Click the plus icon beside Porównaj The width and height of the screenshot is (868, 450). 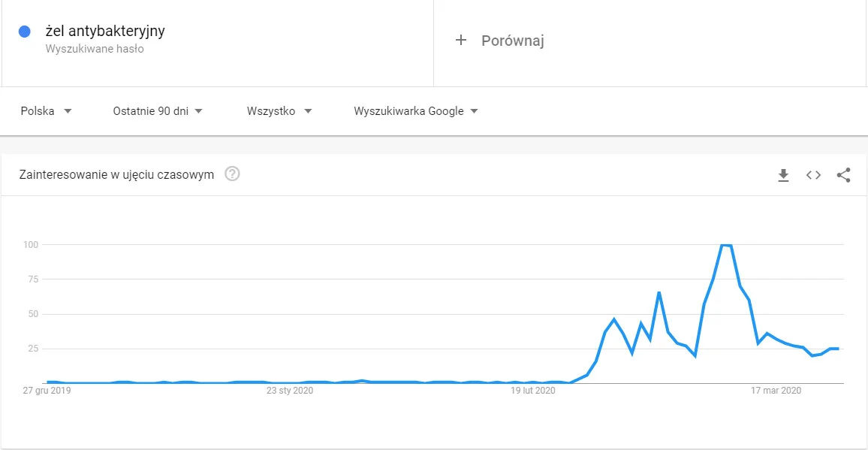[x=460, y=40]
